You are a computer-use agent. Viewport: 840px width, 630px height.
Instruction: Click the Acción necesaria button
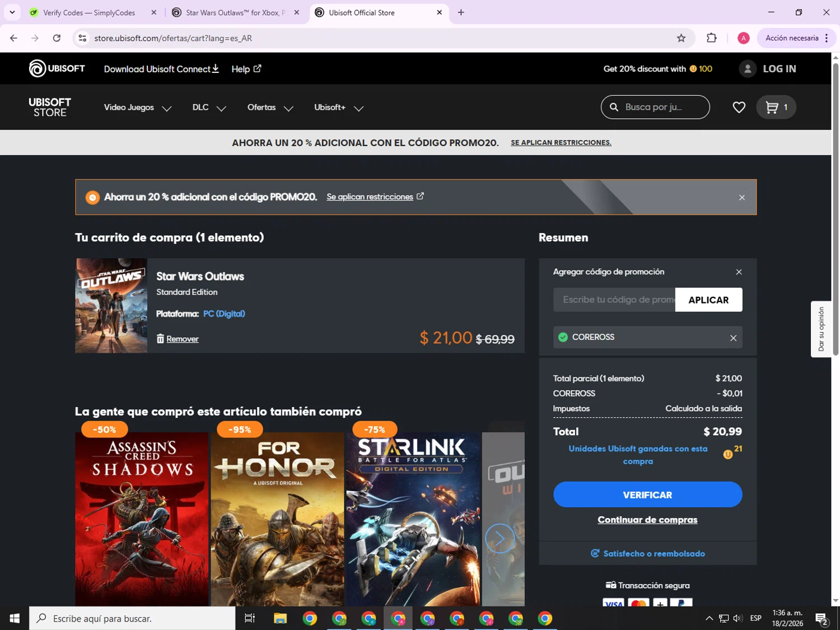[x=796, y=38]
